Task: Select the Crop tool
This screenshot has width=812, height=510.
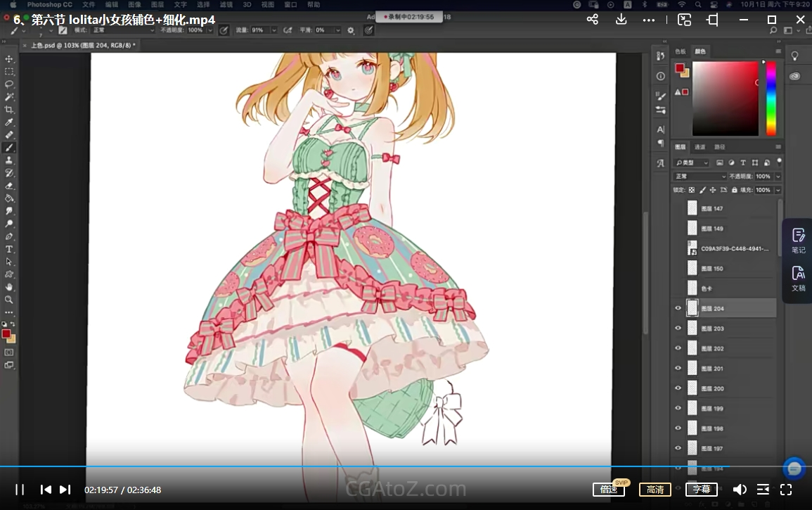Action: click(9, 110)
